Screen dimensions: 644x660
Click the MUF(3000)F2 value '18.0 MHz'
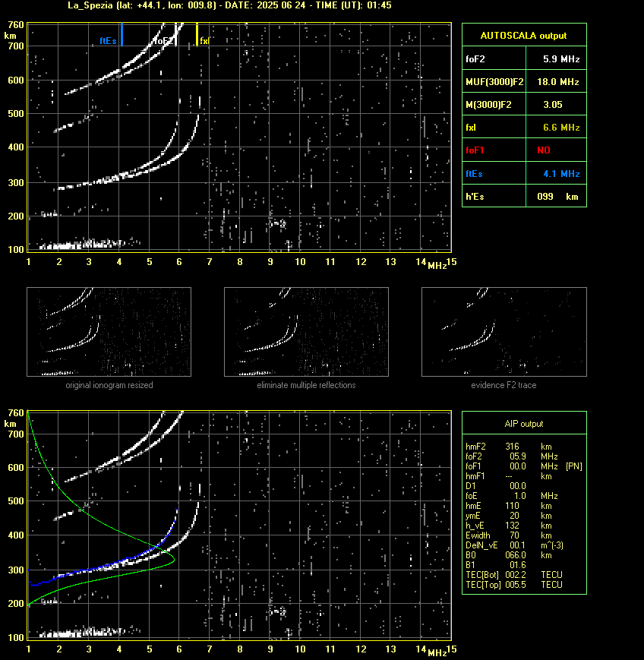(x=557, y=82)
